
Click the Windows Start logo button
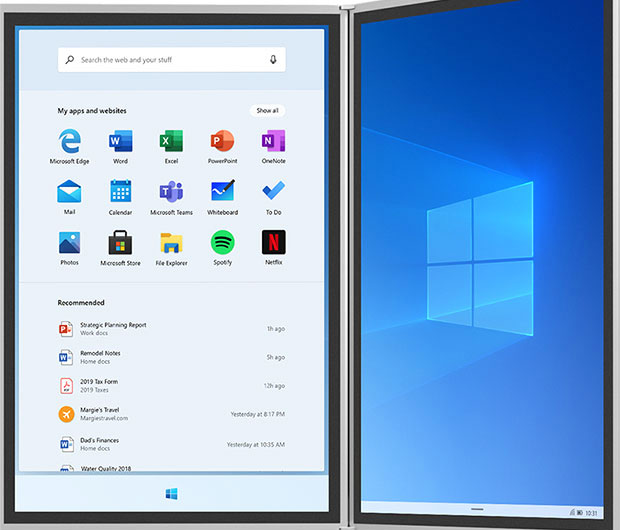tap(172, 494)
